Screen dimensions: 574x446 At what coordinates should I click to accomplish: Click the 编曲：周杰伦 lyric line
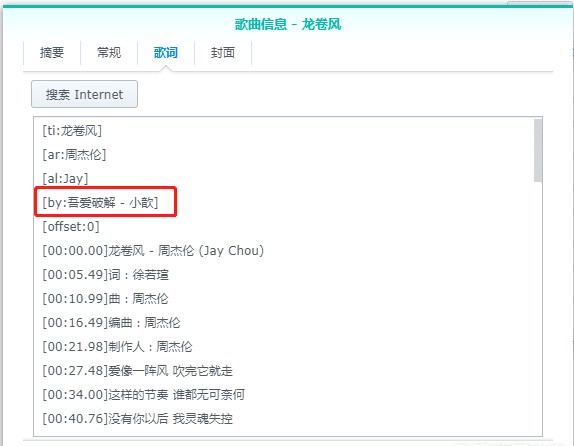111,323
